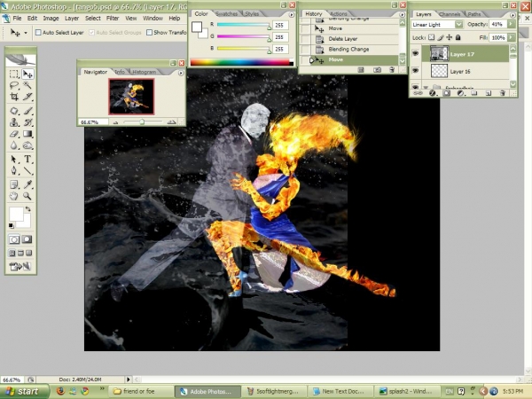Open the Filter menu
Viewport: 532px width, 399px height.
113,19
